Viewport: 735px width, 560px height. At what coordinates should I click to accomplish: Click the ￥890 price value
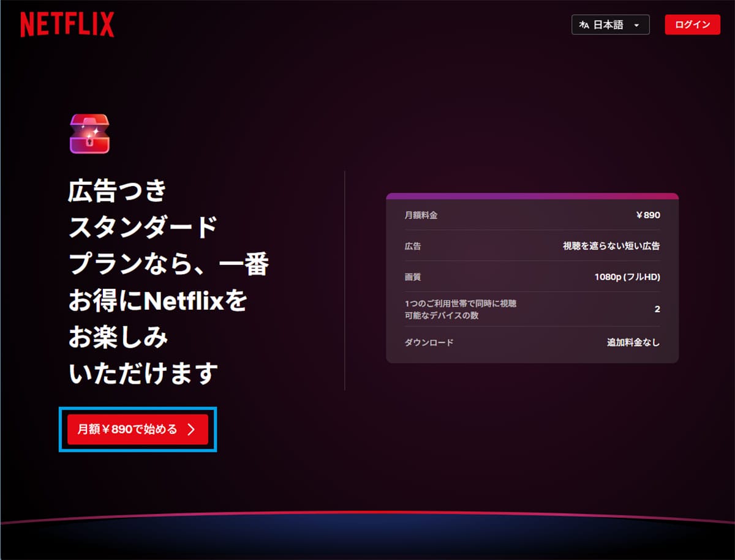[648, 215]
